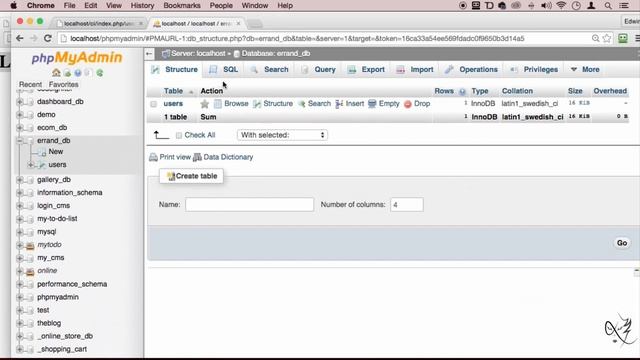Image resolution: width=640 pixels, height=360 pixels.
Task: Browse the users table
Action: point(231,104)
